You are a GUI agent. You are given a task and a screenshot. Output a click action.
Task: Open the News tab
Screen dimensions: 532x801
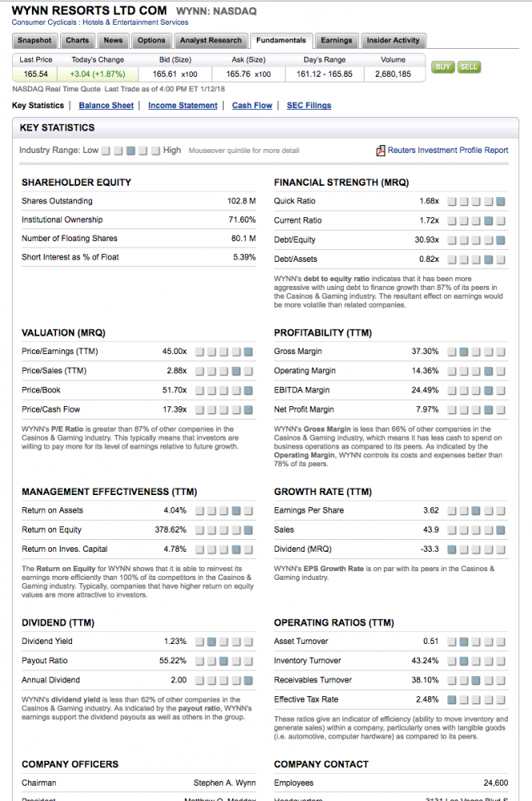(x=113, y=40)
